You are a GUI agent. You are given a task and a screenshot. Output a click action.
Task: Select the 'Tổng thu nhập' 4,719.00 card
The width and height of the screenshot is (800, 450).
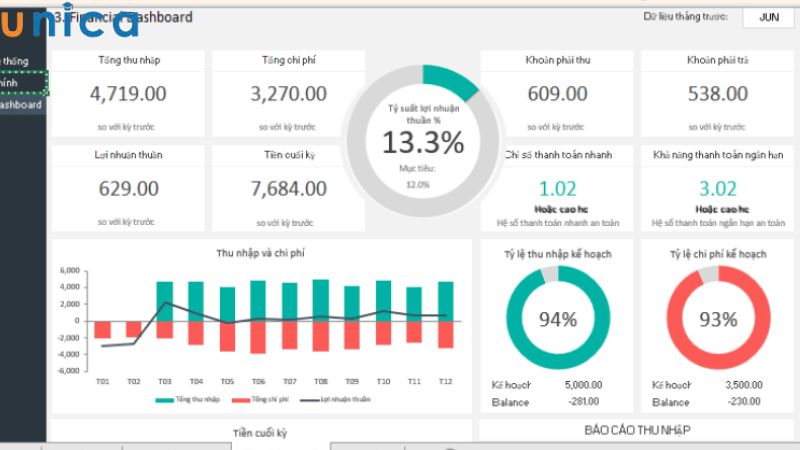coord(128,94)
